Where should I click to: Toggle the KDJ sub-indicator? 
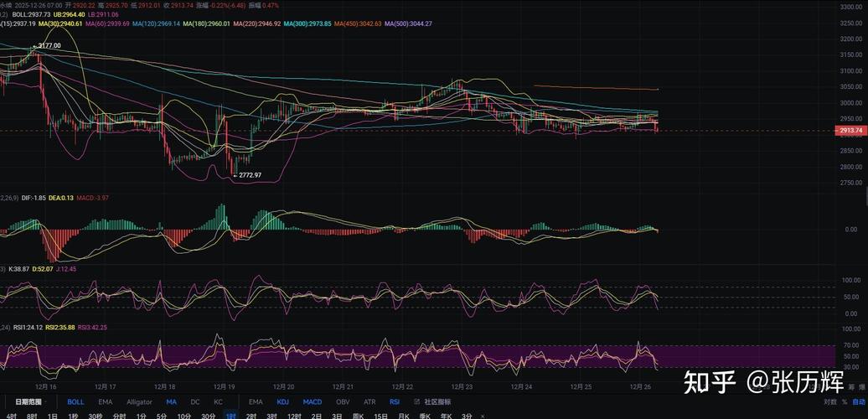(282, 402)
